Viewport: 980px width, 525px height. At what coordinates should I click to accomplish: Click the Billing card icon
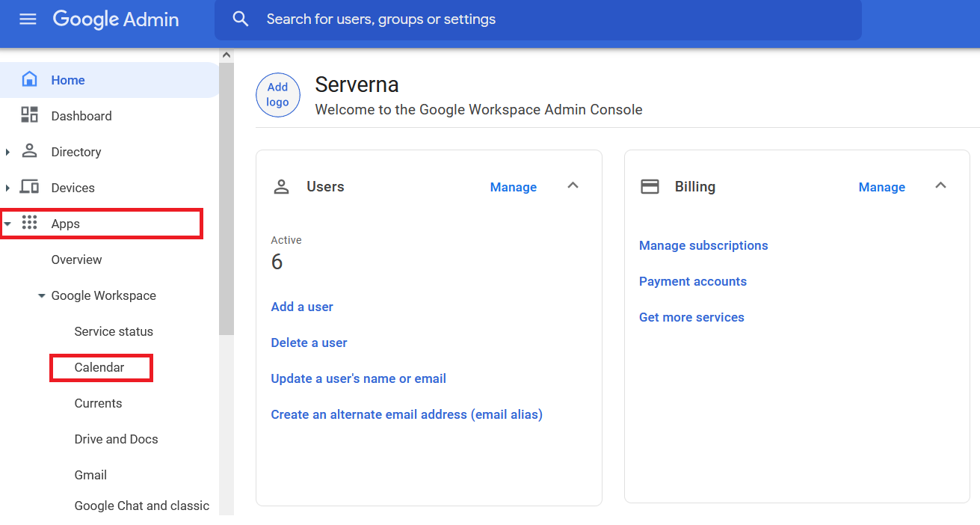coord(650,185)
